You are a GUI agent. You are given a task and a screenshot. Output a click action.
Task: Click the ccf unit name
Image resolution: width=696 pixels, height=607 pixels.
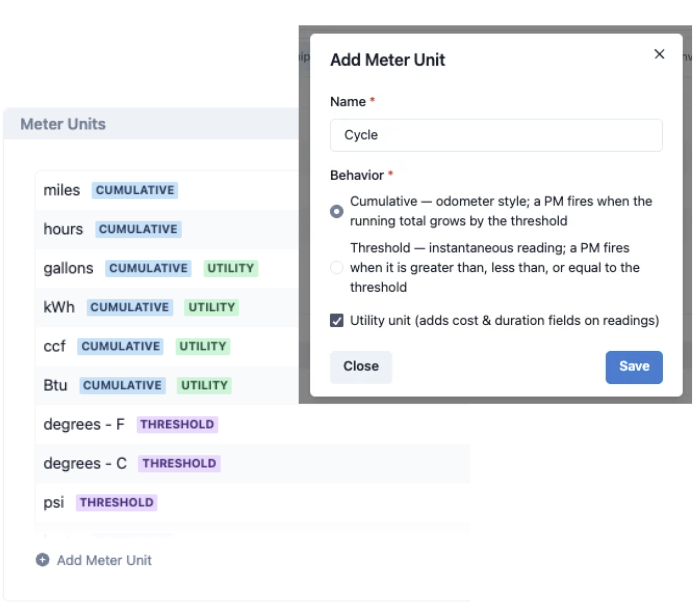pos(54,346)
